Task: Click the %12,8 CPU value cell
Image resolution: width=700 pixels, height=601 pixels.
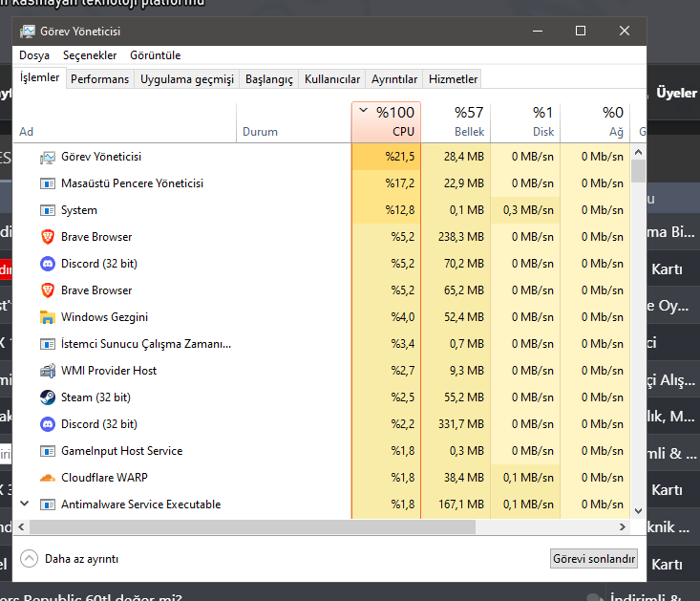Action: pos(386,210)
